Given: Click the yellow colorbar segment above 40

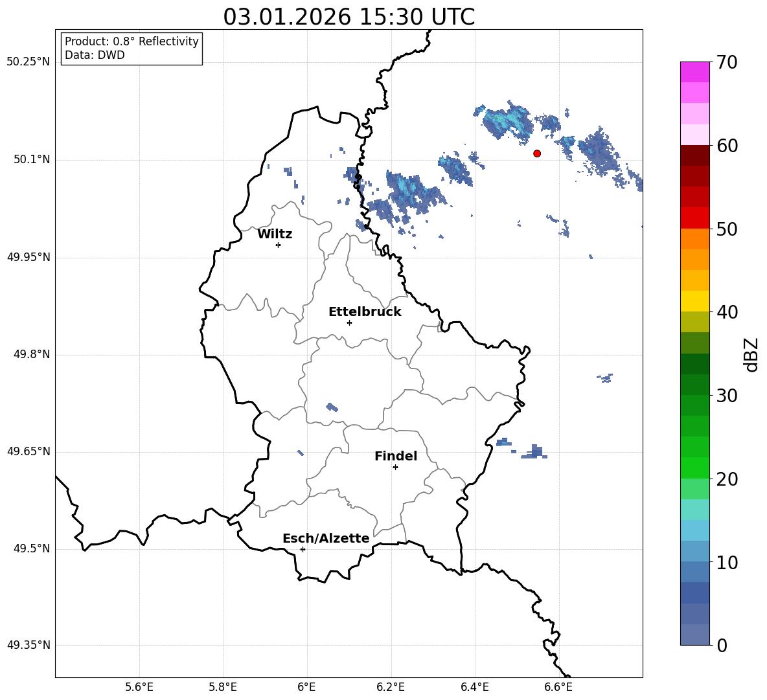Looking at the screenshot, I should point(695,301).
